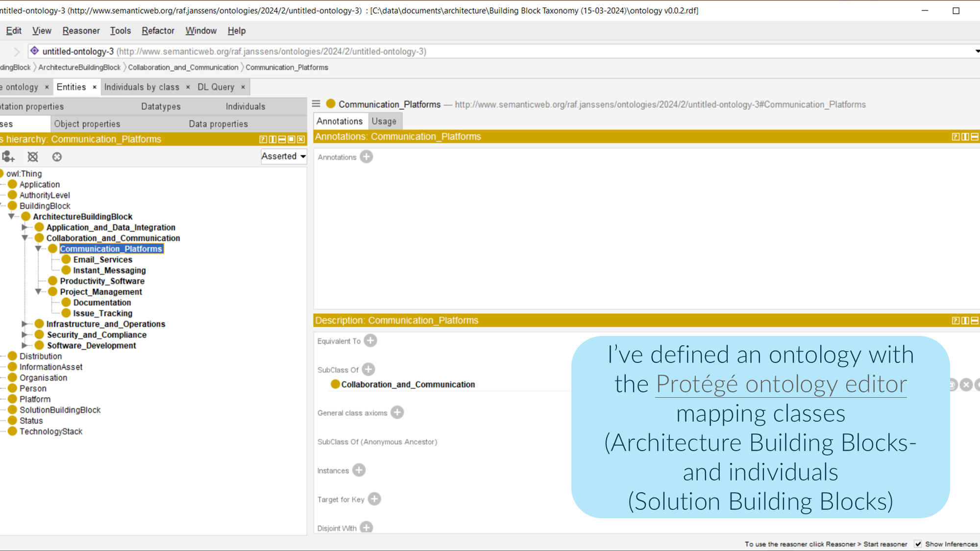Click the add subclass icon in the hierarchy toolbar
980x551 pixels.
click(8, 157)
